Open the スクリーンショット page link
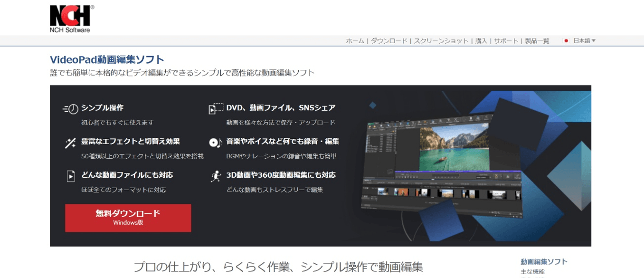Screen dimensions: 644x278 pyautogui.click(x=441, y=41)
